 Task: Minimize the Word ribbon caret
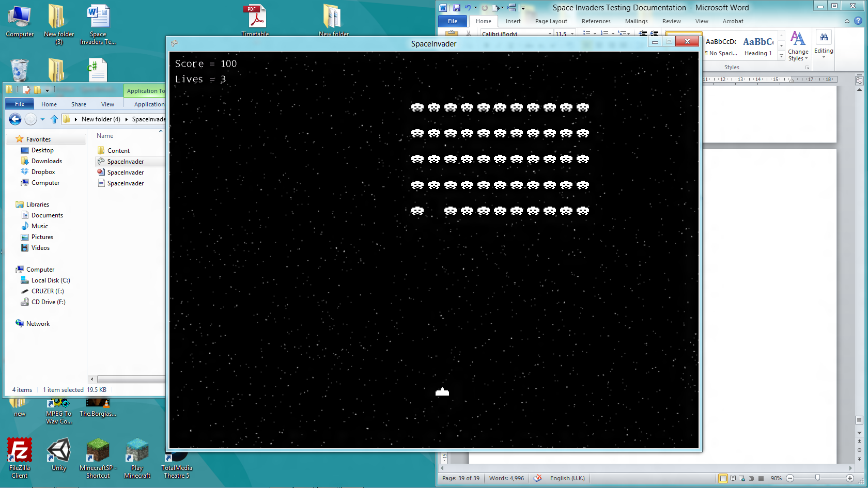(847, 21)
